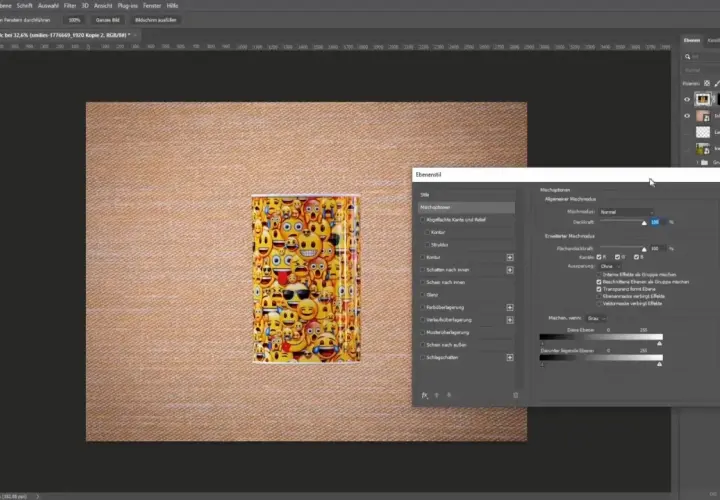Screen dimensions: 720x500
Task: Click the Flächendeckkraft slider handle
Action: click(x=644, y=249)
